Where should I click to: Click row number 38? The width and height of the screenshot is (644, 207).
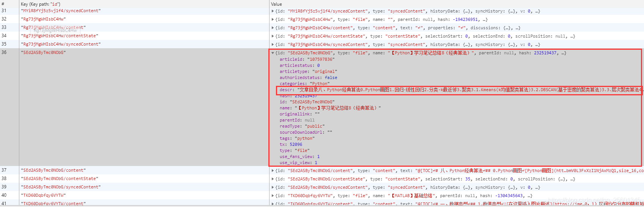click(x=4, y=179)
